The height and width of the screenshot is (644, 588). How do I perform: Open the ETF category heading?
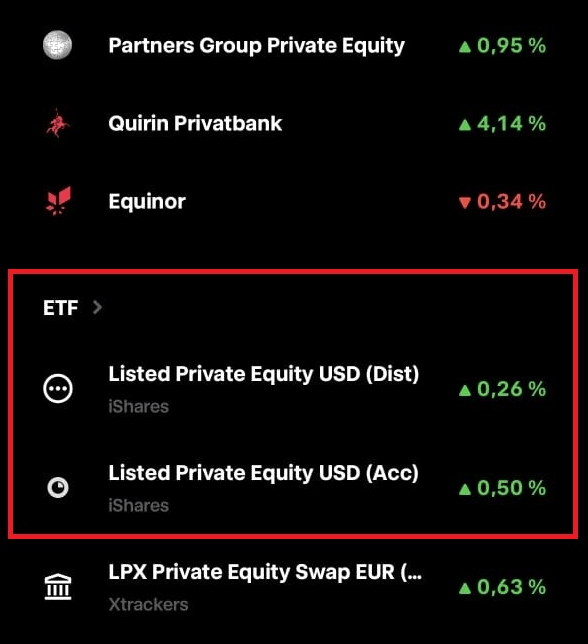click(x=60, y=308)
